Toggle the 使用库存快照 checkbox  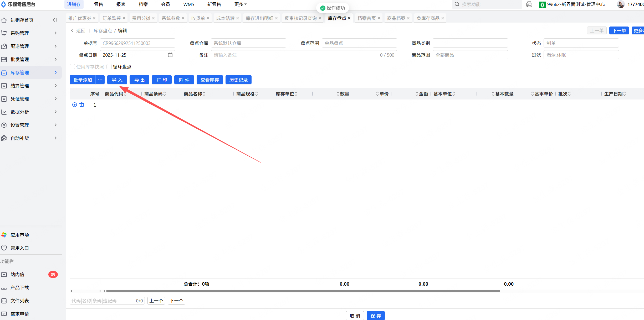72,67
